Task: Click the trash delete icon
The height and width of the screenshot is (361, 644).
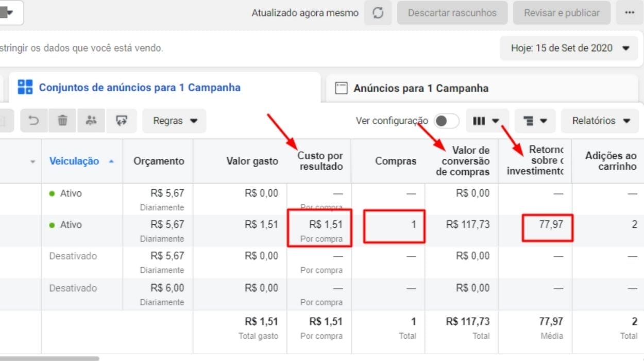Action: point(63,121)
